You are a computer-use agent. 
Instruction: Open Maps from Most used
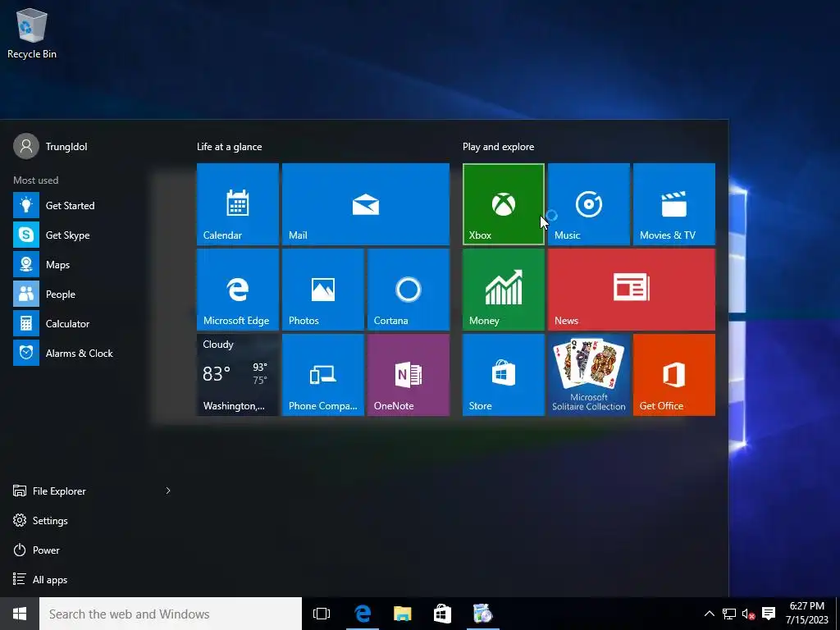click(91, 265)
